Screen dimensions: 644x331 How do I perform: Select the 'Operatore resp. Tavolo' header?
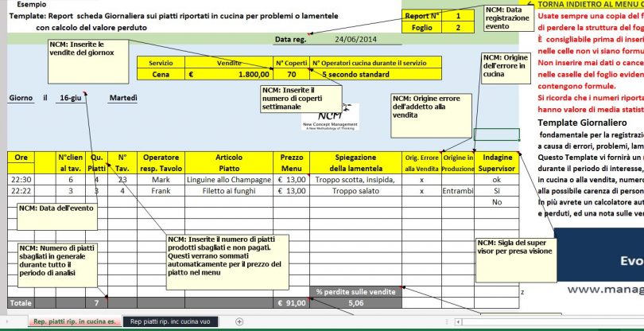161,163
